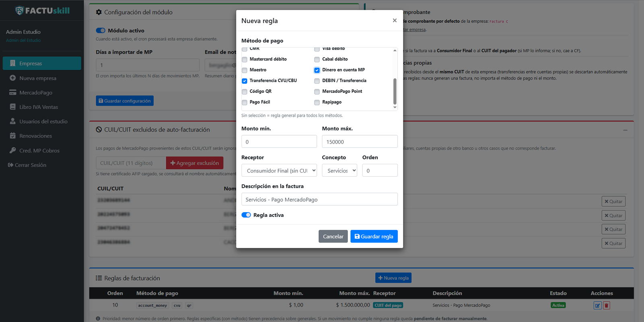Image resolution: width=644 pixels, height=322 pixels.
Task: Click the scrollbar down arrow in Método de pago
Action: click(395, 107)
